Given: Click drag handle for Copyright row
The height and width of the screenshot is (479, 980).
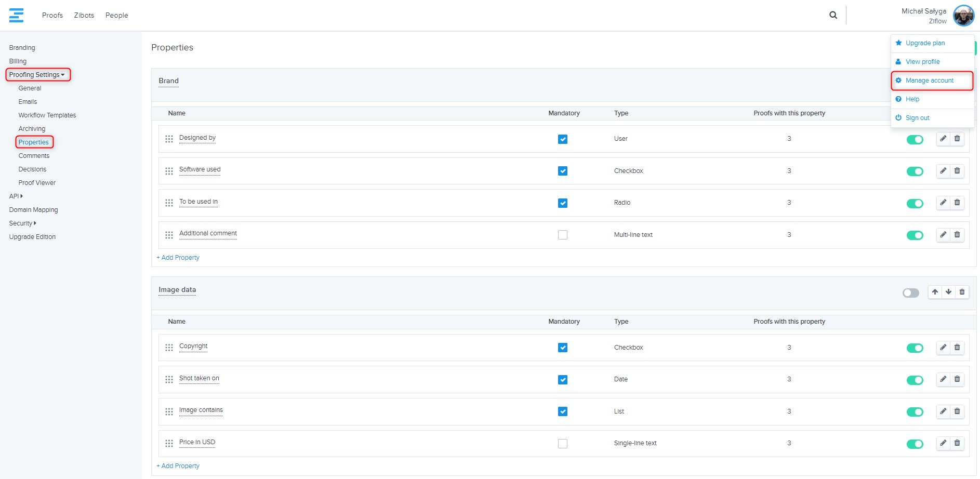Looking at the screenshot, I should 169,348.
